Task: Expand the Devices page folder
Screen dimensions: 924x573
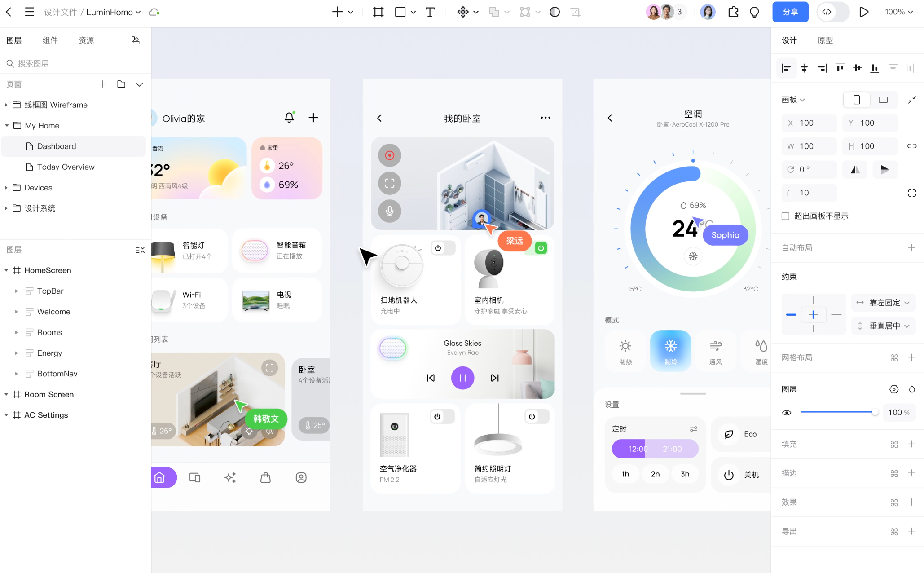Action: 6,188
